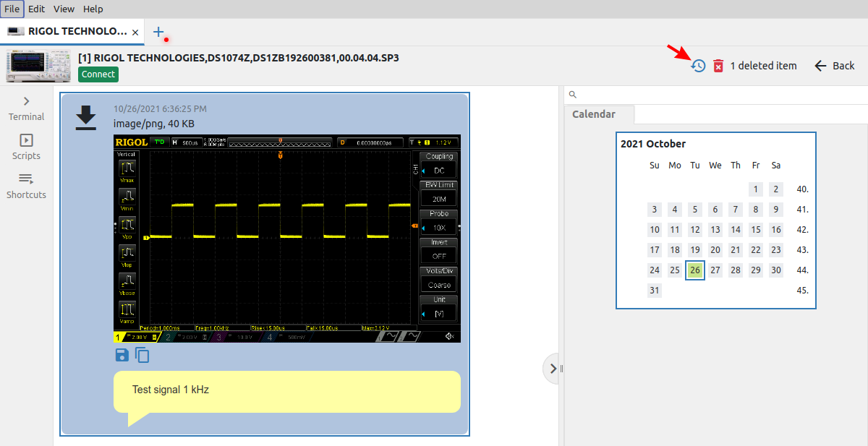
Task: Click the search input field
Action: (716, 95)
